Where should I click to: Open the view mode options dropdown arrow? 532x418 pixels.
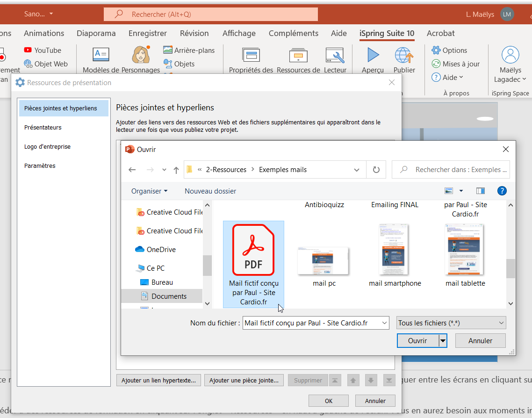click(x=461, y=191)
